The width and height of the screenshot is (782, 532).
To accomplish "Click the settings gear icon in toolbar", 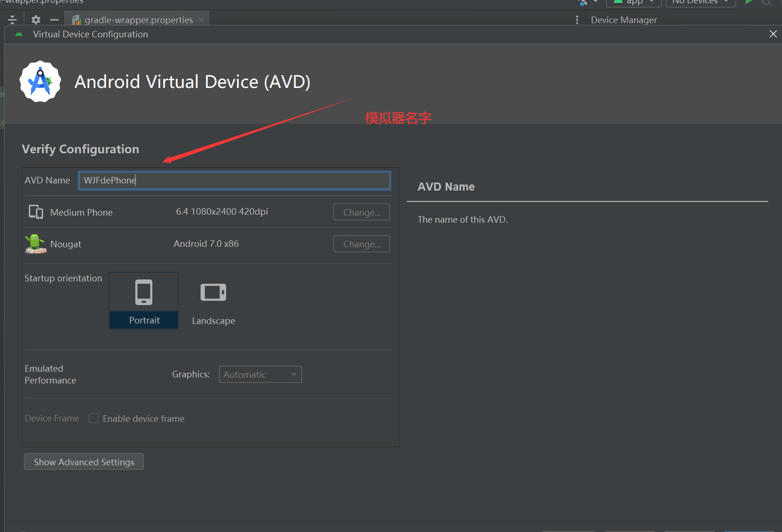I will (x=36, y=20).
